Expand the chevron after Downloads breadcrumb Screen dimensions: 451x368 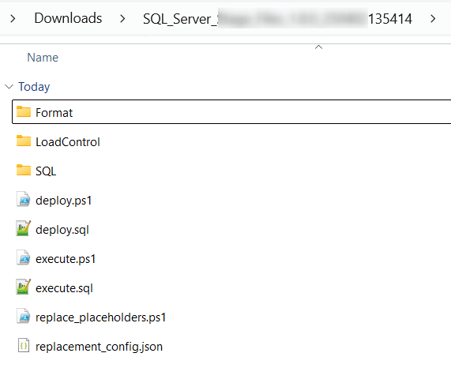click(122, 19)
